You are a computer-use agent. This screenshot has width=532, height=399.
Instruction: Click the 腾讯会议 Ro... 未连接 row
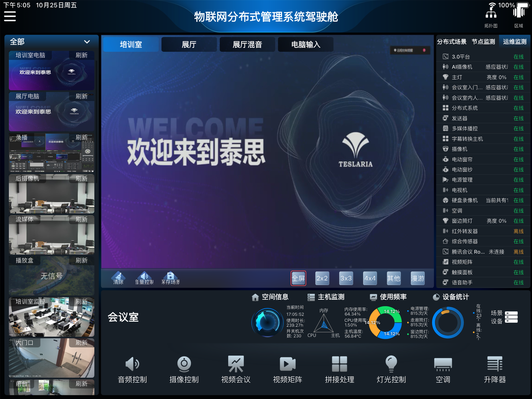pos(483,252)
